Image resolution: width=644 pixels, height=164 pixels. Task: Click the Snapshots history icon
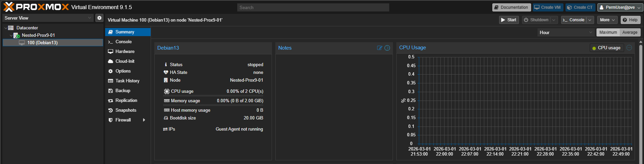(x=110, y=110)
